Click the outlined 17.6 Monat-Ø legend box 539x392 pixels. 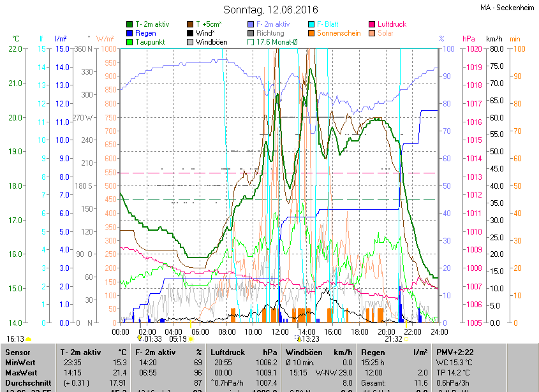(x=251, y=42)
